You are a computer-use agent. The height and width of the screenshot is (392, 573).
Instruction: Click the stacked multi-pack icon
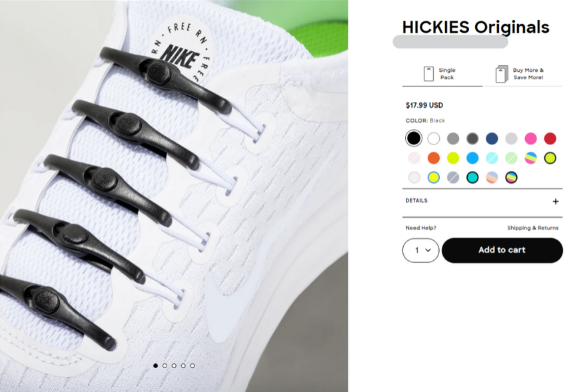(502, 74)
